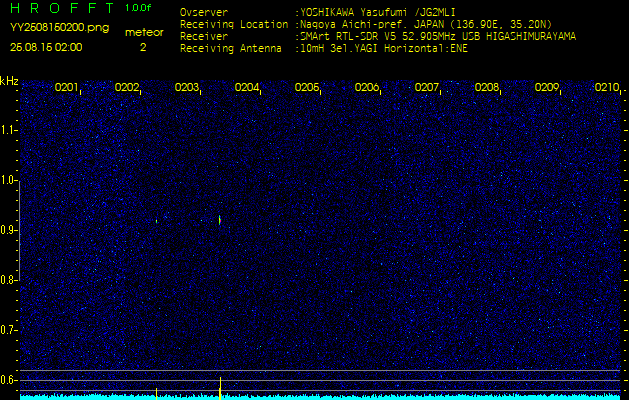Click observer name YOSHIKAWA Yasufumi /JG2MLI

point(378,12)
